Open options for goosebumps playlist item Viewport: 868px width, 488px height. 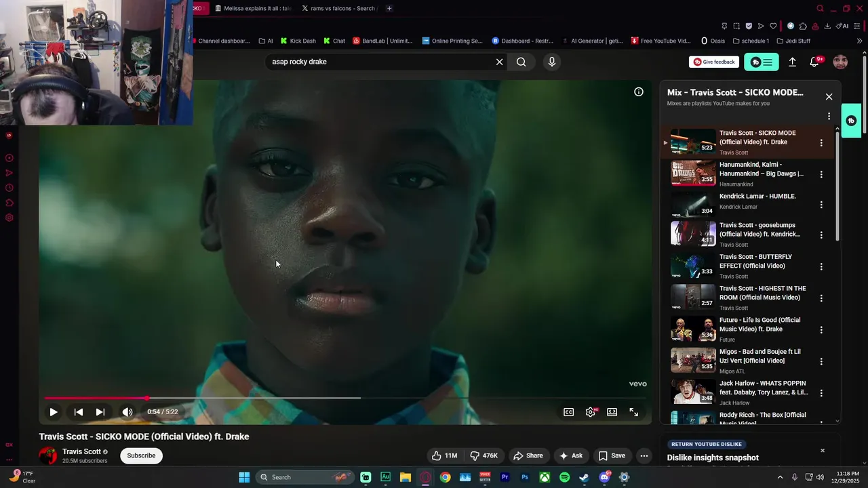[821, 235]
